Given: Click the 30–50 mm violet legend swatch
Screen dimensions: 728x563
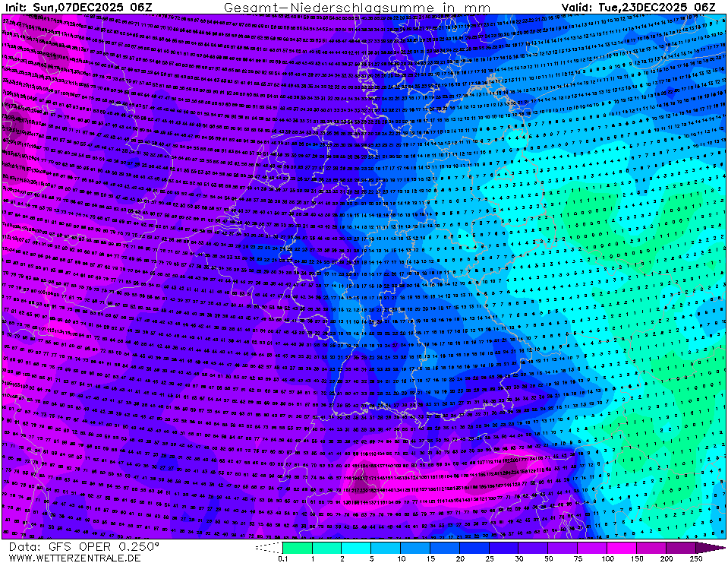Looking at the screenshot, I should (x=534, y=547).
